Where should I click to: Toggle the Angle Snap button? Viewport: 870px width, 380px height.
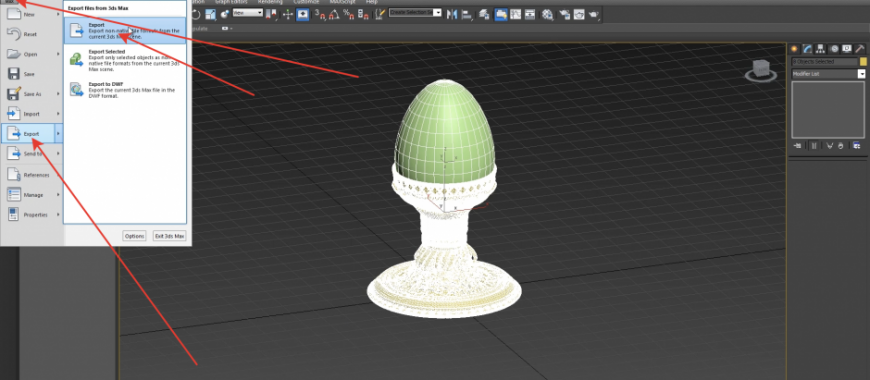334,14
